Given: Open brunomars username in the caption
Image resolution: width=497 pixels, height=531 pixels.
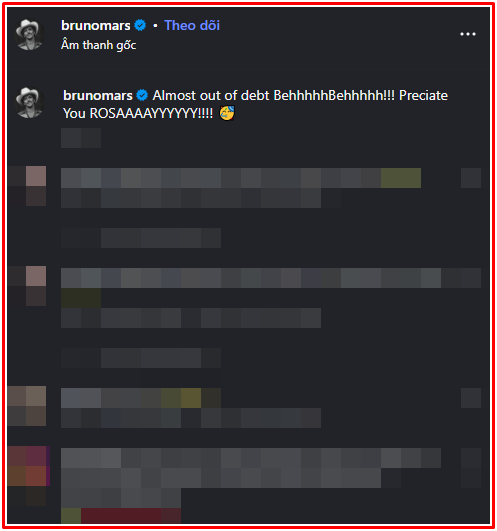Looking at the screenshot, I should click(98, 95).
